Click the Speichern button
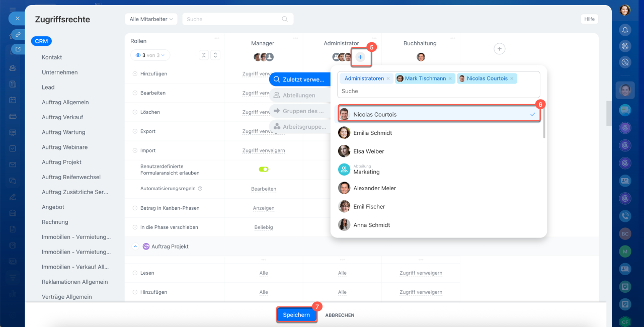The width and height of the screenshot is (644, 327). pos(296,315)
